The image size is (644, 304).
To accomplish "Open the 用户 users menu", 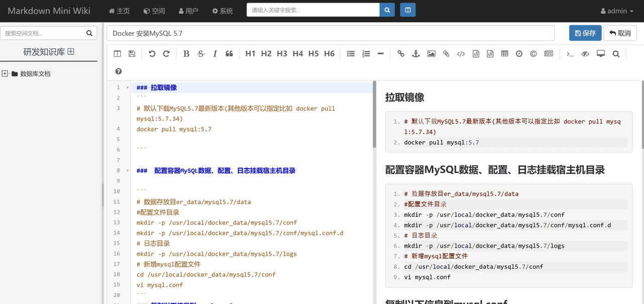I will (189, 11).
